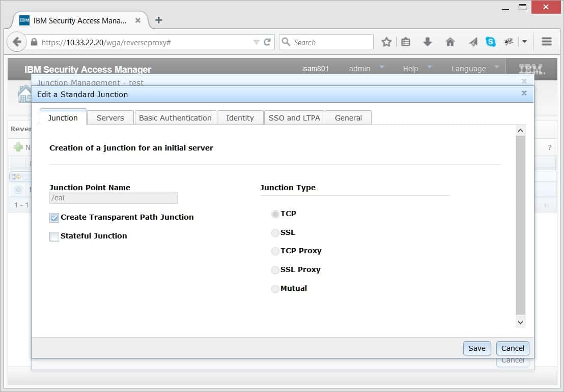
Task: Select the SSL junction type
Action: (x=275, y=233)
